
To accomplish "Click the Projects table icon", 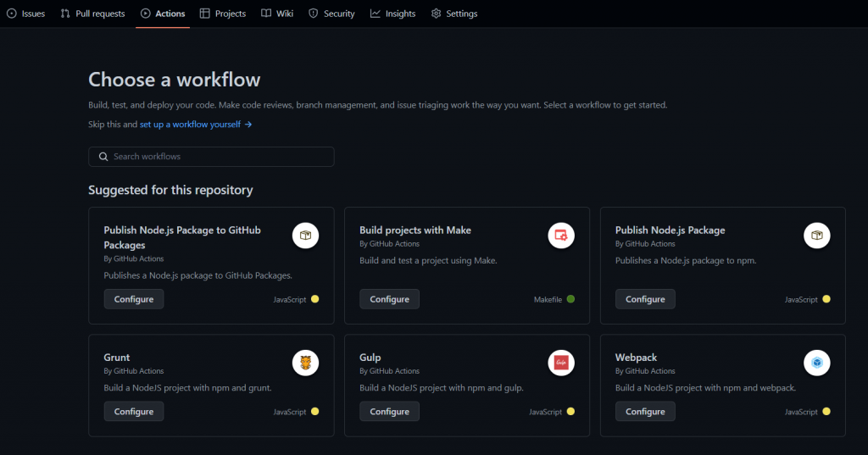I will click(x=205, y=14).
